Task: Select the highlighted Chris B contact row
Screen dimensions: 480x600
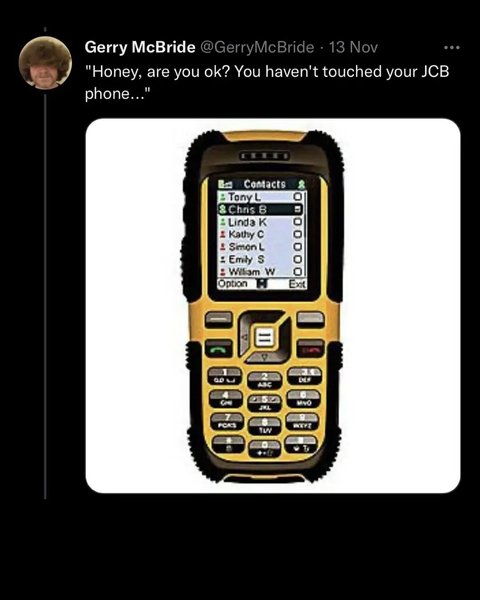Action: click(260, 209)
